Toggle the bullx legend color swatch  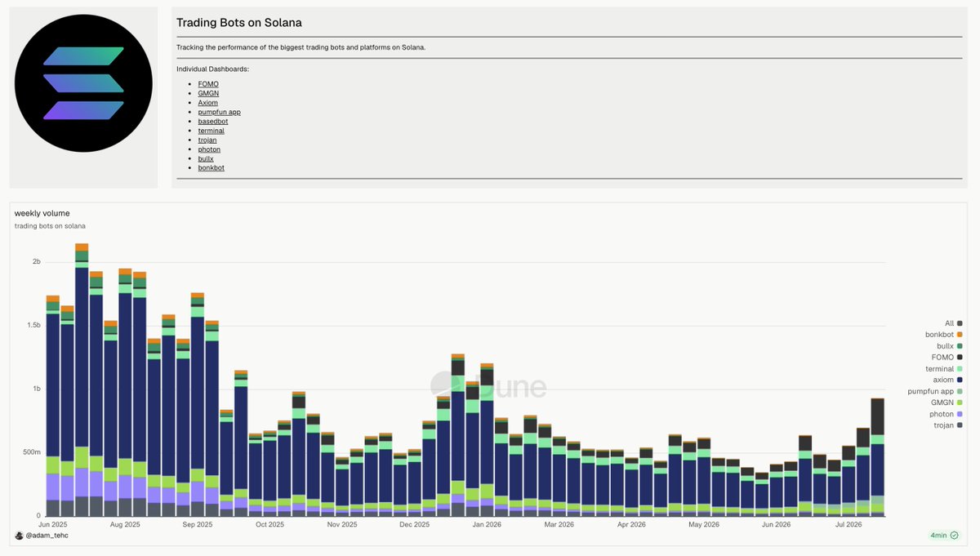click(x=960, y=346)
